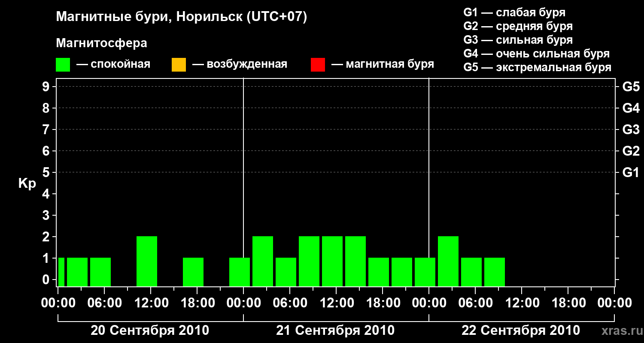
Task: Click the '— спокойная' legend label
Action: [x=113, y=65]
